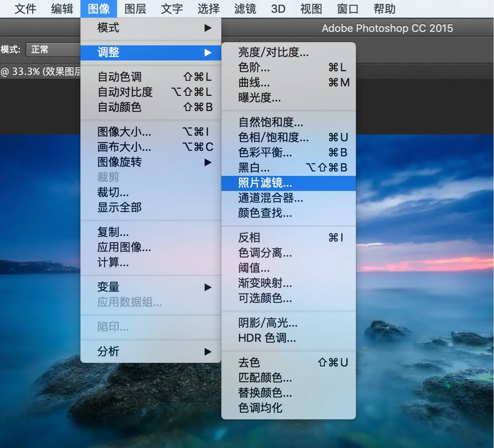The width and height of the screenshot is (494, 448).
Task: Open 色阶... adjustment
Action: (289, 67)
